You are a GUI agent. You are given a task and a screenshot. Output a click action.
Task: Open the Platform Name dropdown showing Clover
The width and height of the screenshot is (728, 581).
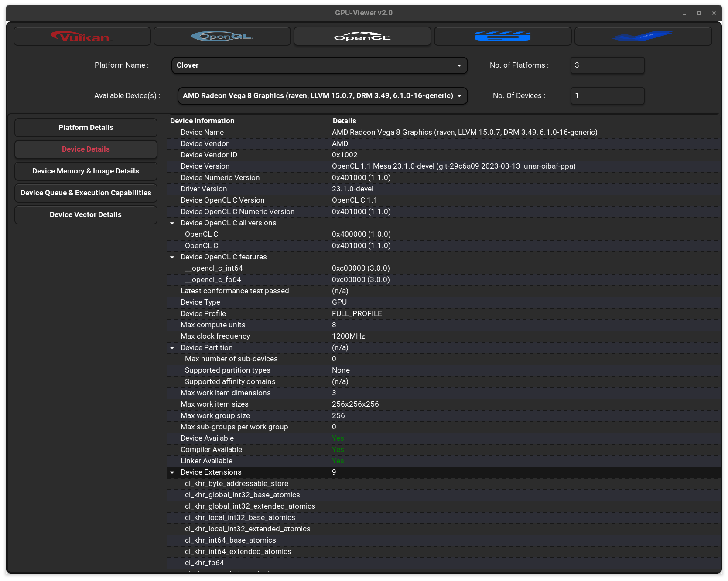[x=319, y=65]
